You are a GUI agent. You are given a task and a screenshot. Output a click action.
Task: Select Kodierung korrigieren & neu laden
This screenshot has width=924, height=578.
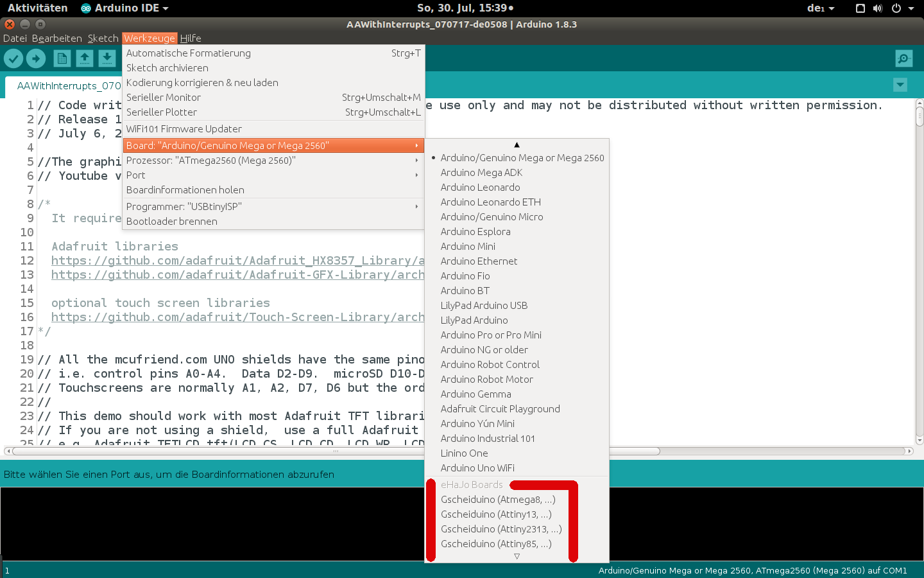273,83
